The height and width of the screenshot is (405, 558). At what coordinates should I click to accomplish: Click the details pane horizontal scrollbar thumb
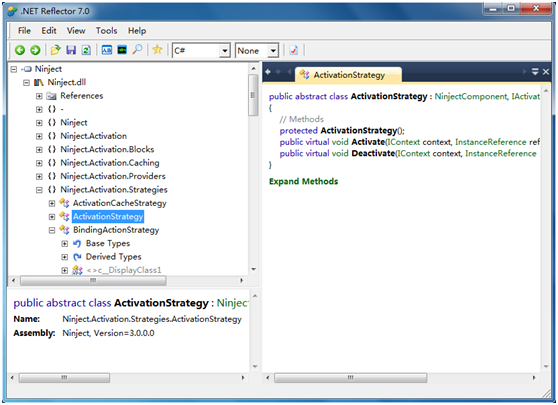64,378
